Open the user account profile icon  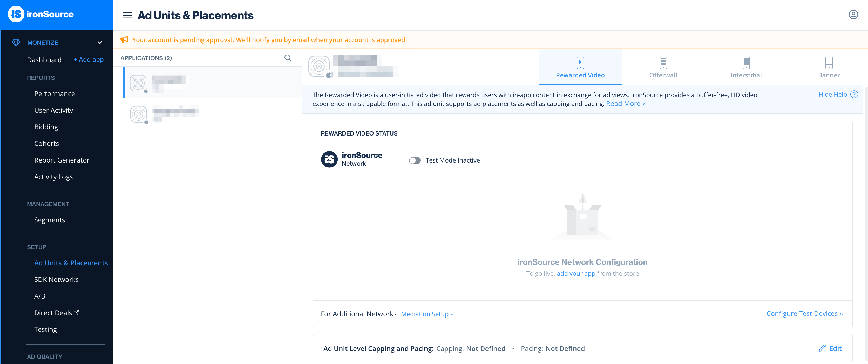coord(853,15)
